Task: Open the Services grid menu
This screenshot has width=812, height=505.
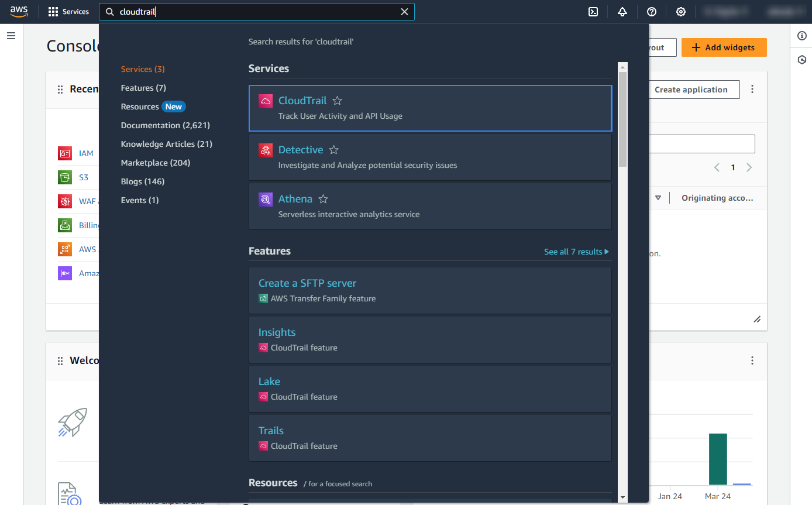Action: 68,12
